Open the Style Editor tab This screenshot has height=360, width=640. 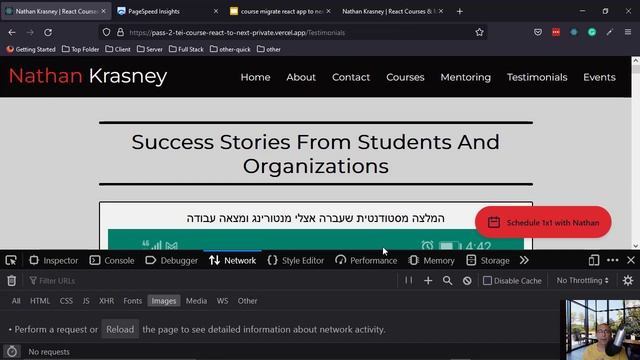tap(296, 260)
